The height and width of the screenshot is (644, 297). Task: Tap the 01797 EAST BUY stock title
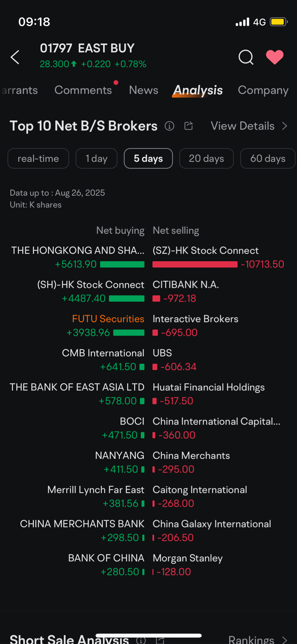pos(87,48)
